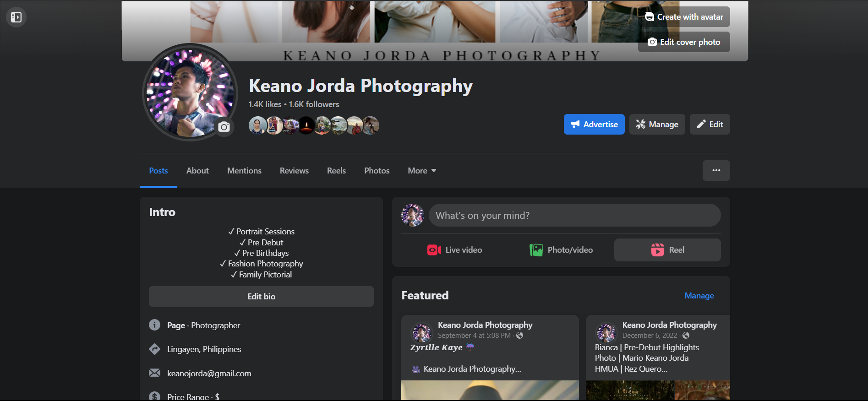
Task: Open the Manage page button
Action: 657,125
